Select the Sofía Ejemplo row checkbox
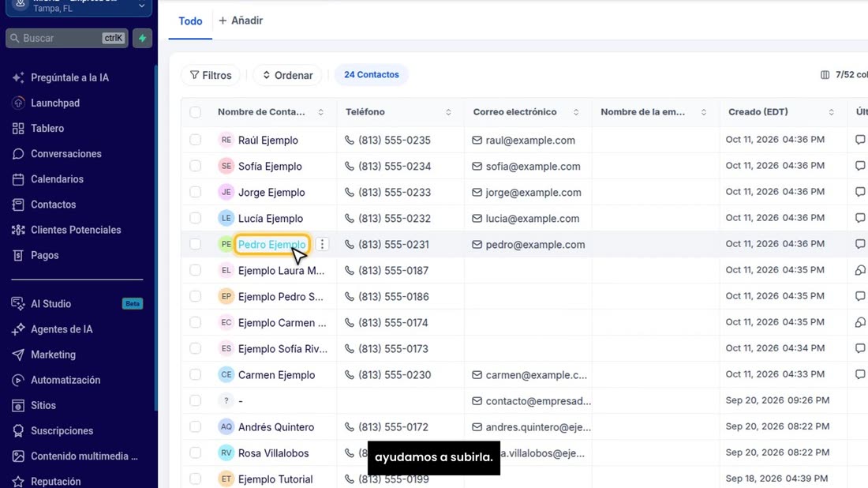Image resolution: width=868 pixels, height=488 pixels. 196,166
